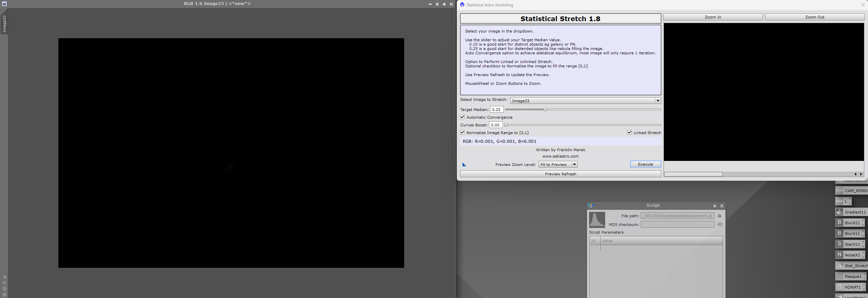Click the Preview Refresh button
The width and height of the screenshot is (868, 298).
click(x=560, y=174)
